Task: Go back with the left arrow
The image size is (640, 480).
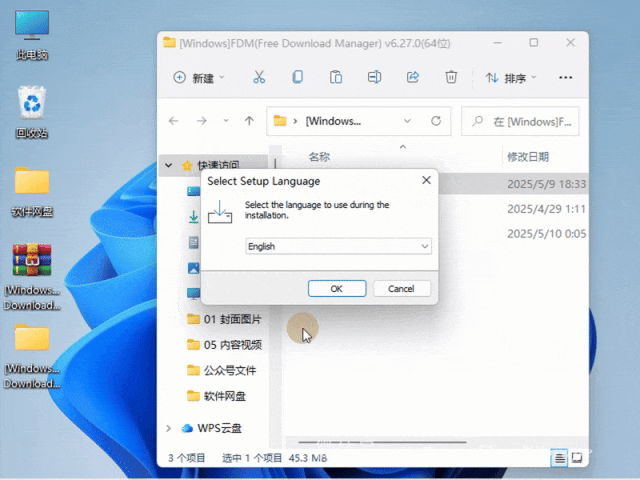Action: click(x=173, y=121)
